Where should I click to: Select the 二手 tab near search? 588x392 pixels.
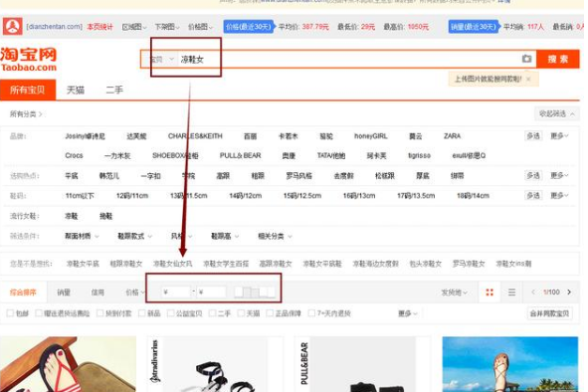pyautogui.click(x=114, y=90)
